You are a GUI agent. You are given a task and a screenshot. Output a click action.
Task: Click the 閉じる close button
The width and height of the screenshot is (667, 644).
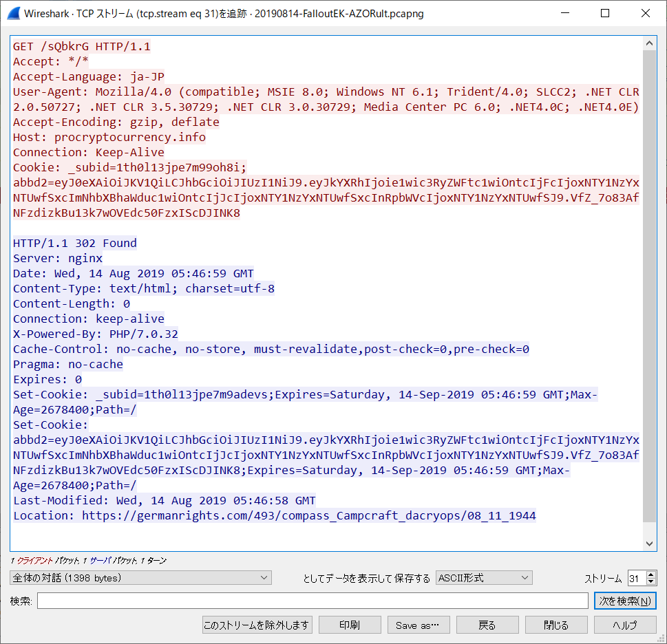(x=556, y=625)
